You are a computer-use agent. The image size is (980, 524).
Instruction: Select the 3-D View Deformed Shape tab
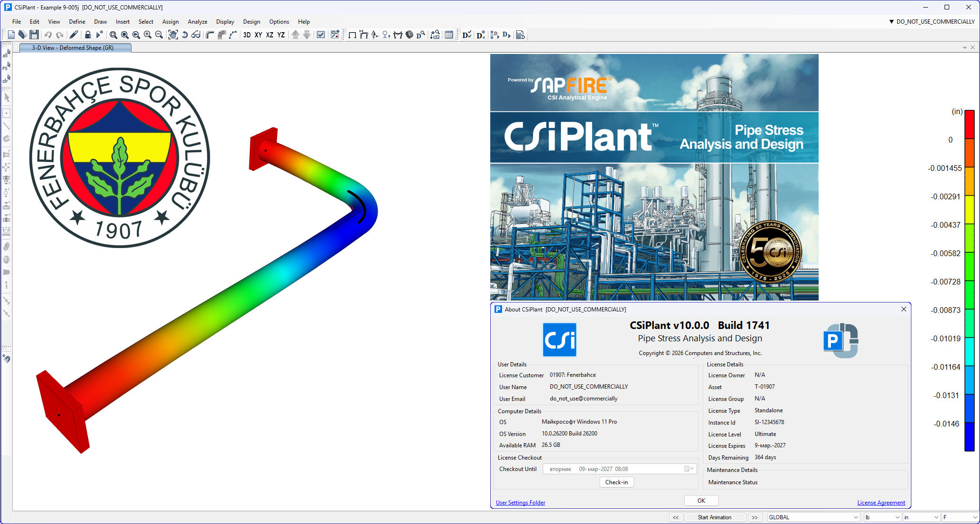point(75,47)
